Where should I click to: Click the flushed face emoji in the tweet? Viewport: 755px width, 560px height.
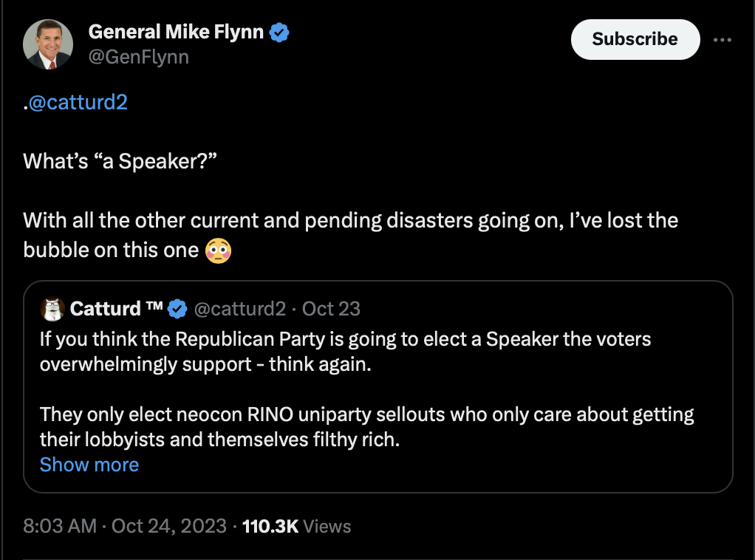[x=218, y=250]
